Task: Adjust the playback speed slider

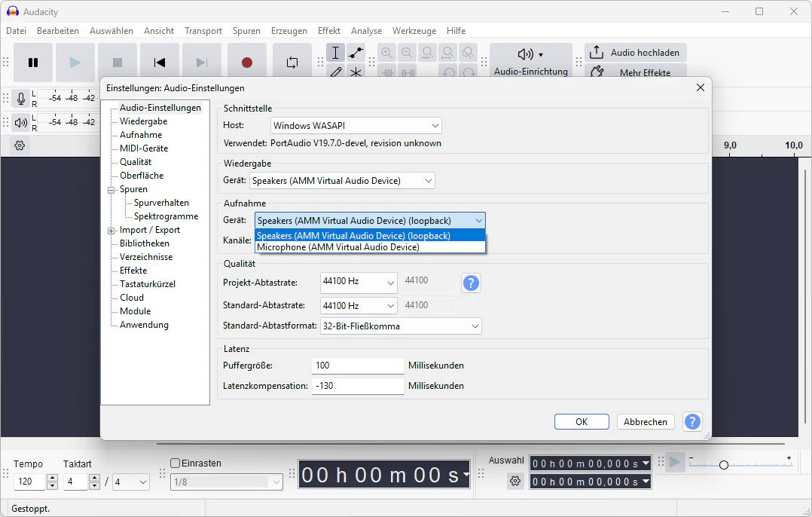Action: click(723, 465)
